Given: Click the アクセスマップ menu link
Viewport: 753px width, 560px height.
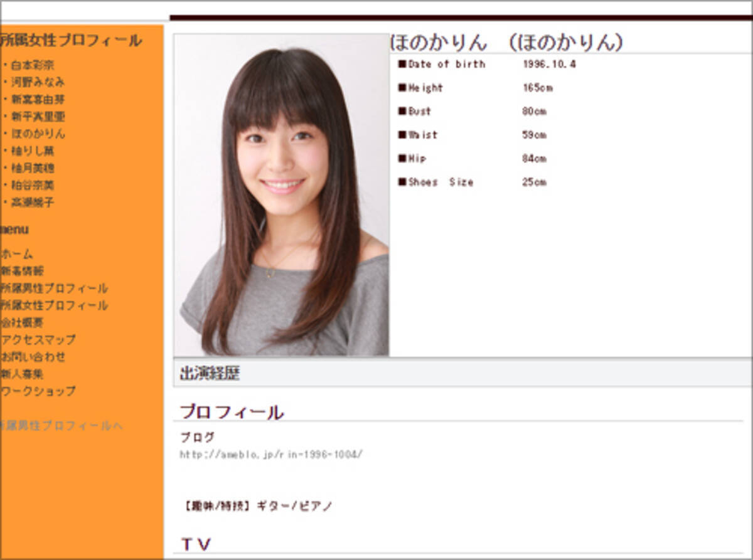Looking at the screenshot, I should pyautogui.click(x=38, y=339).
